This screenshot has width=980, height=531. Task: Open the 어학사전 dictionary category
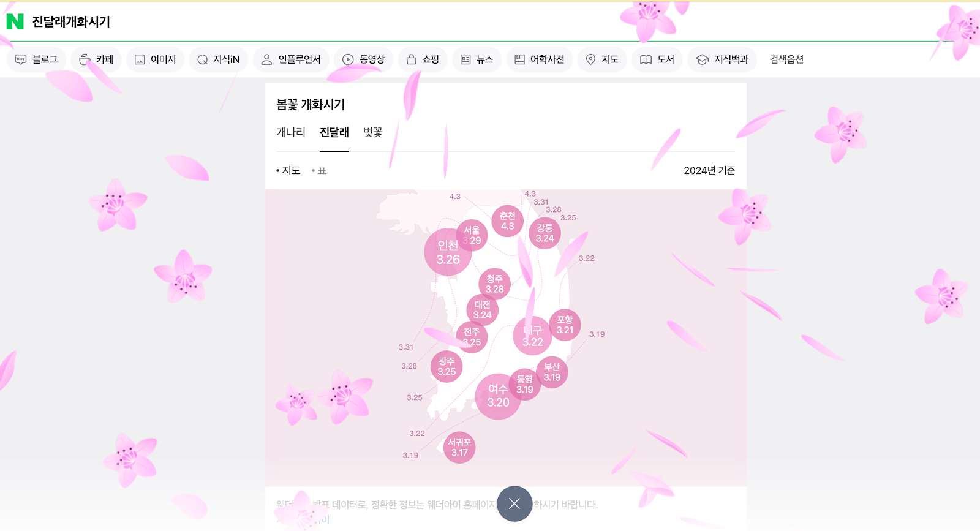pos(539,59)
